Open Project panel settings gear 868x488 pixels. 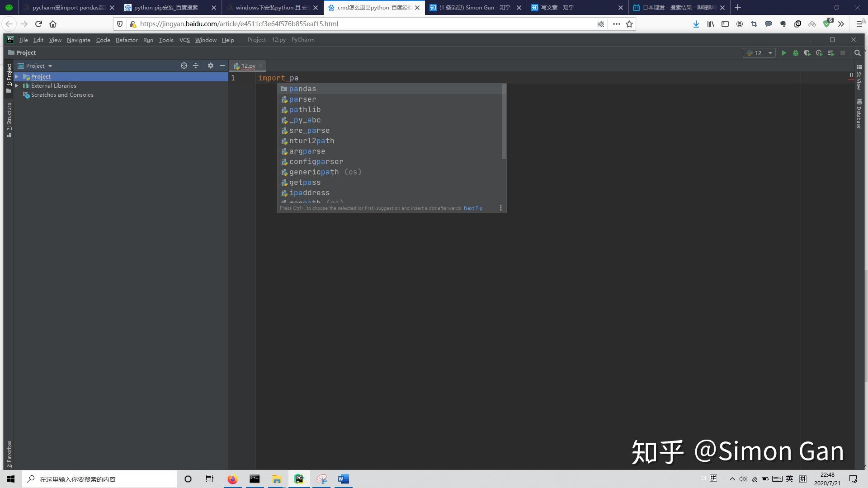click(x=211, y=66)
